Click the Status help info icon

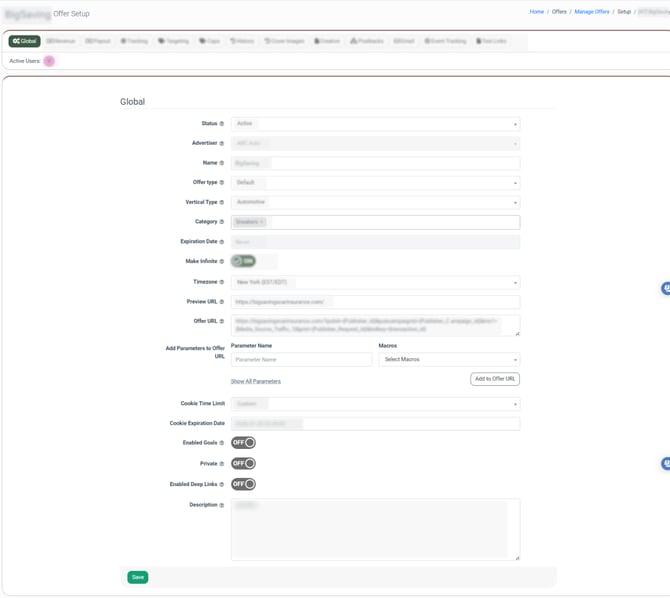(222, 124)
